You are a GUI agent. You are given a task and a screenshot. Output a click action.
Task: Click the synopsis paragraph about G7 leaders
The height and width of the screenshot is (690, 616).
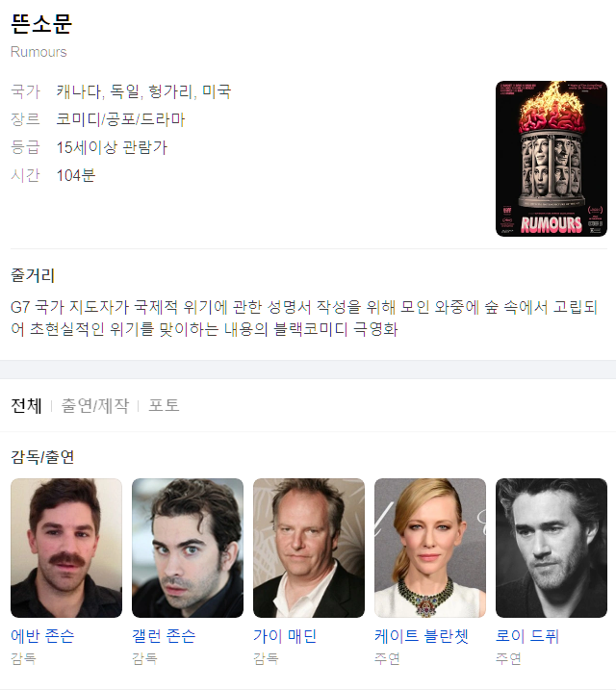pyautogui.click(x=303, y=318)
